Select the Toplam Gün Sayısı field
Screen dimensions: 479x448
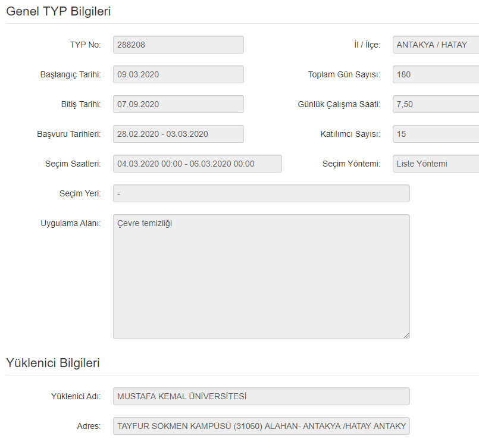click(x=436, y=74)
